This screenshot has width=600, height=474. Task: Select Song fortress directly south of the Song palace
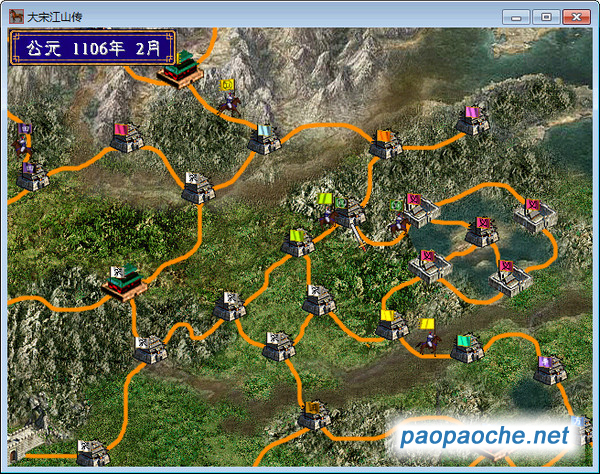point(150,349)
